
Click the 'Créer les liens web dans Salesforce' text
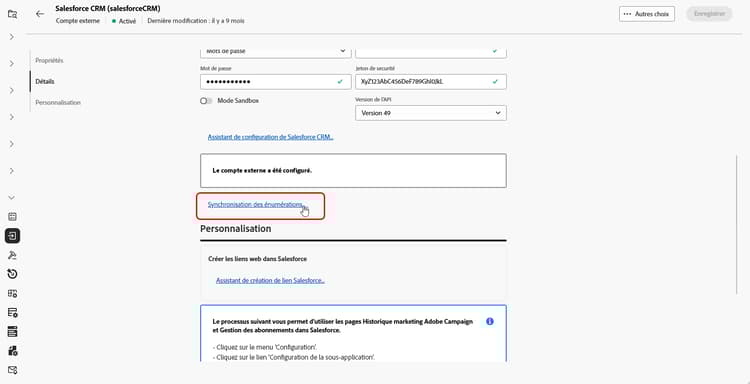(x=257, y=259)
